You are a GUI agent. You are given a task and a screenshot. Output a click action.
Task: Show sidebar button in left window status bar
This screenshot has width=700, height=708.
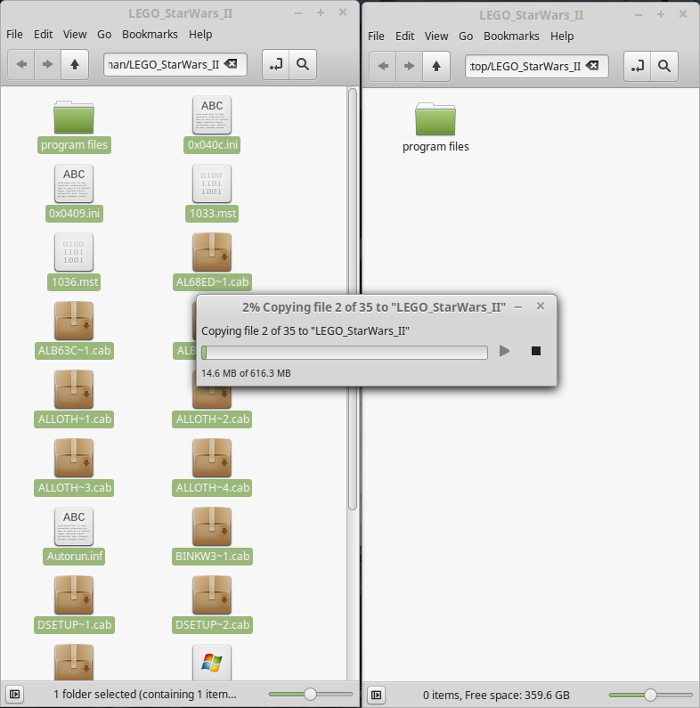point(14,694)
